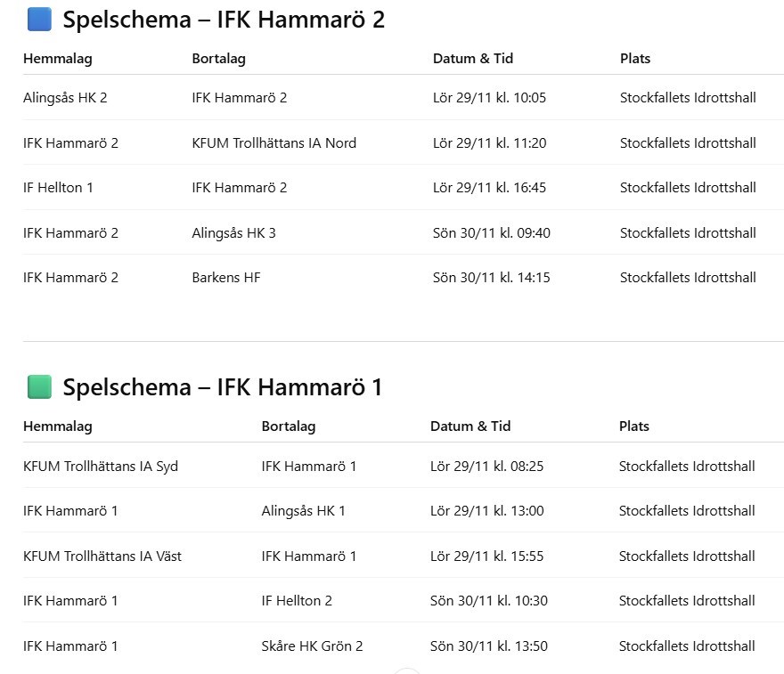Select the IF Hellton 2 away team cell
The height and width of the screenshot is (674, 784).
[297, 601]
